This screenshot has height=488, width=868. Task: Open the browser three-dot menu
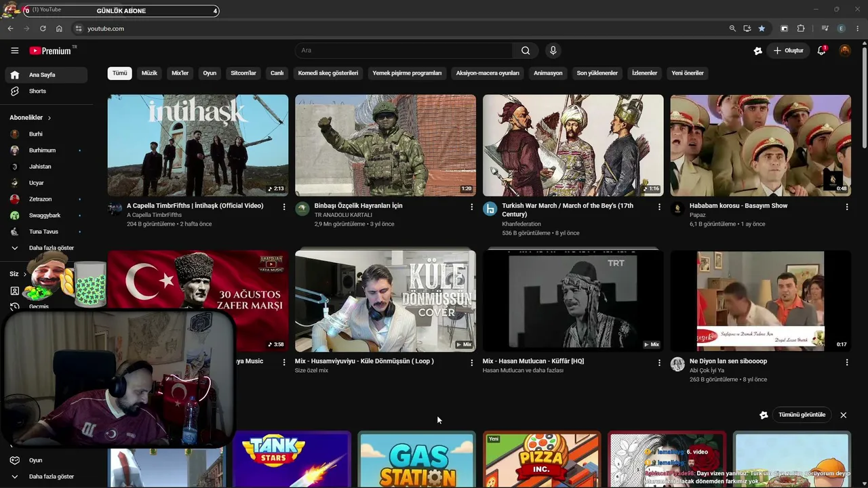pyautogui.click(x=858, y=28)
